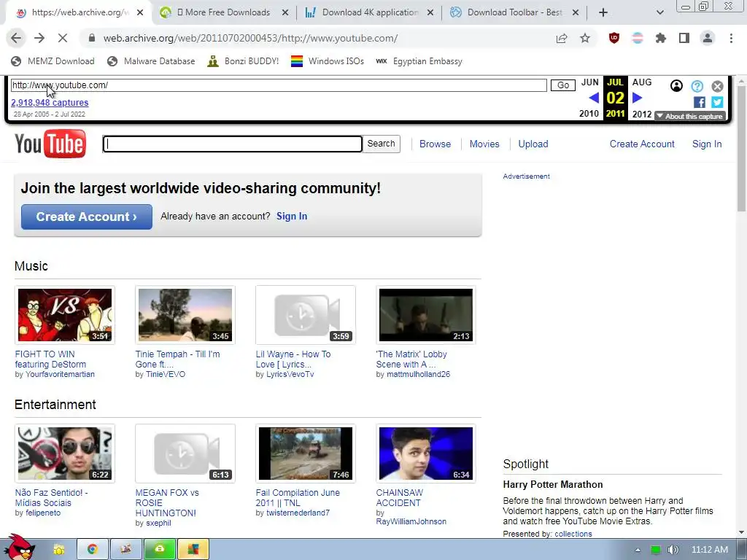Click the Wayback Machine URL field
The image size is (747, 560).
click(x=279, y=85)
